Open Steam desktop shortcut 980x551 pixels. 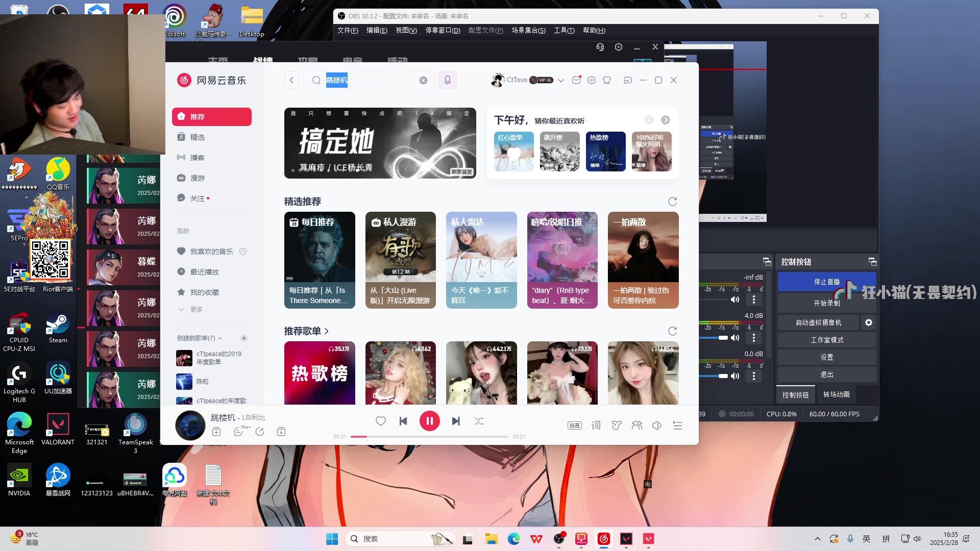[x=58, y=328]
